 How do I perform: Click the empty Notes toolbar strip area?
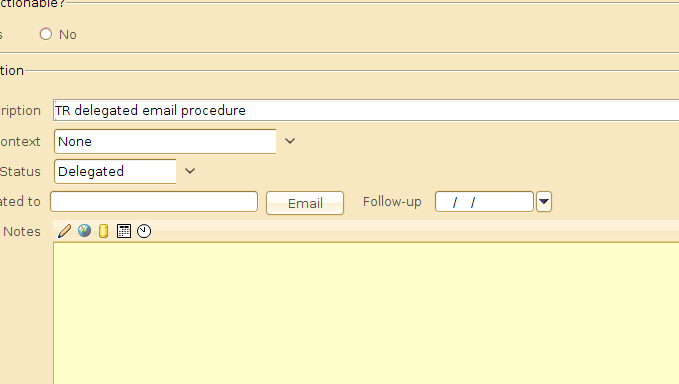coord(416,231)
